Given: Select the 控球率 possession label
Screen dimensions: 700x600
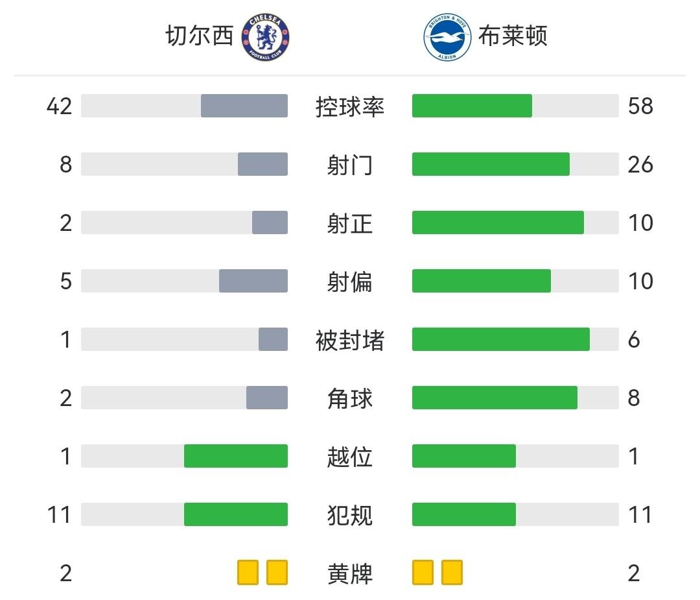Looking at the screenshot, I should 350,106.
